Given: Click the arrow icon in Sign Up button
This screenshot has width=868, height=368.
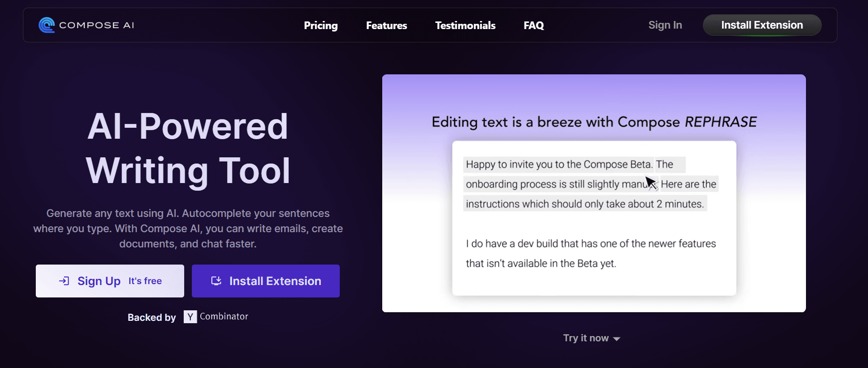Looking at the screenshot, I should 64,281.
